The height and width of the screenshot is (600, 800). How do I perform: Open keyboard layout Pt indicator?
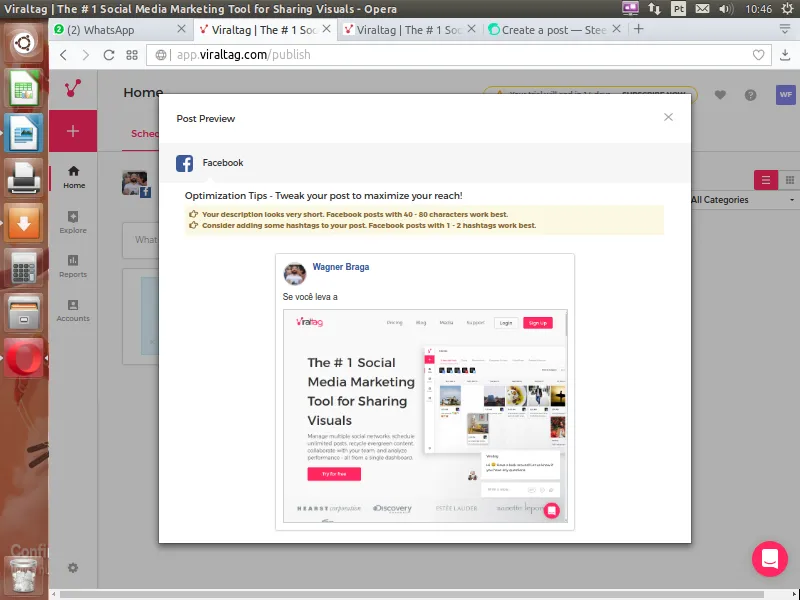coord(678,9)
